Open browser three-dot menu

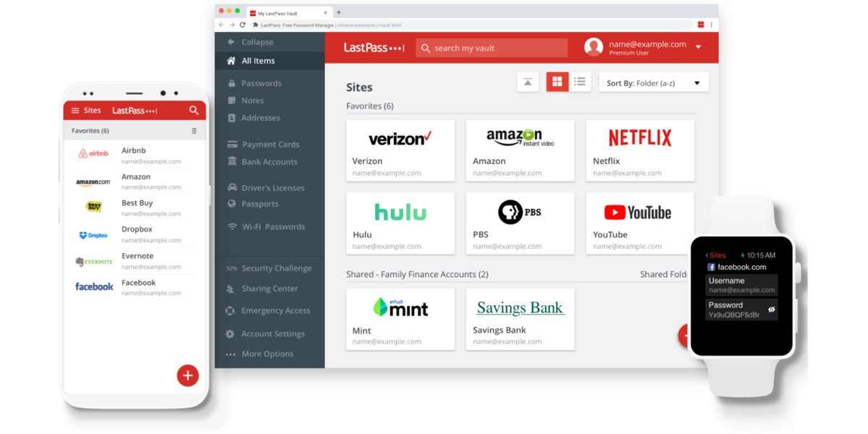coord(712,25)
